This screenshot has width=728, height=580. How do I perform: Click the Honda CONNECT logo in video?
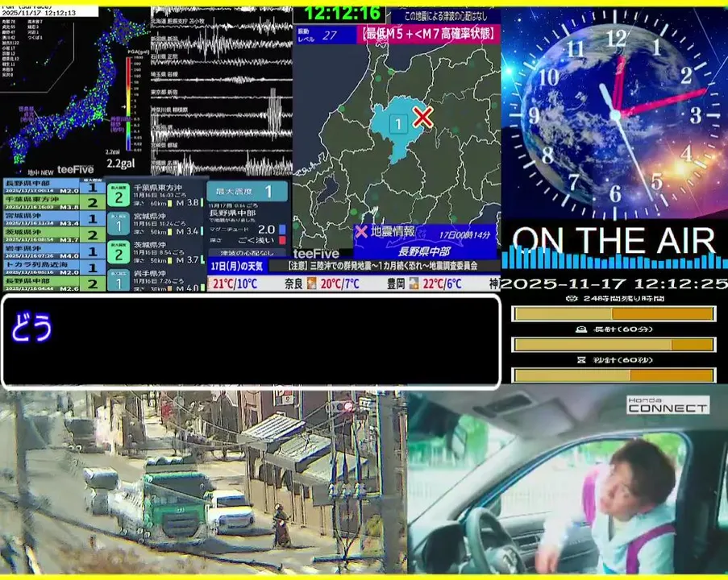668,405
